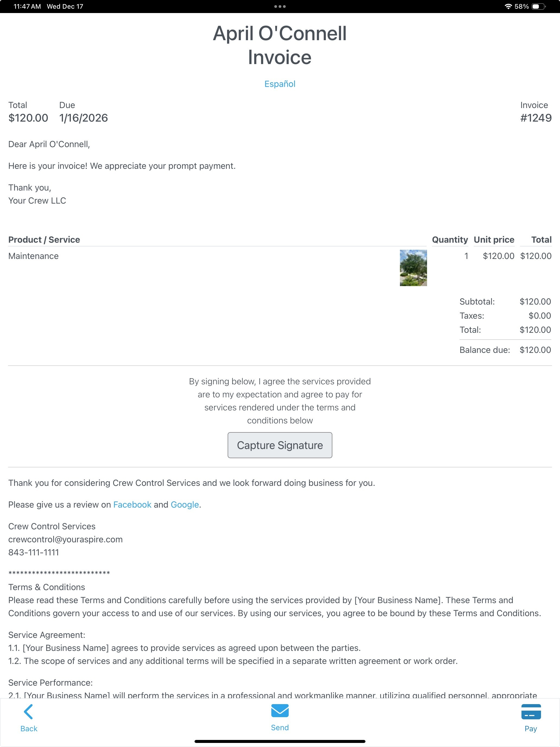Tap the Send envelope icon
The height and width of the screenshot is (747, 560).
pos(280,711)
